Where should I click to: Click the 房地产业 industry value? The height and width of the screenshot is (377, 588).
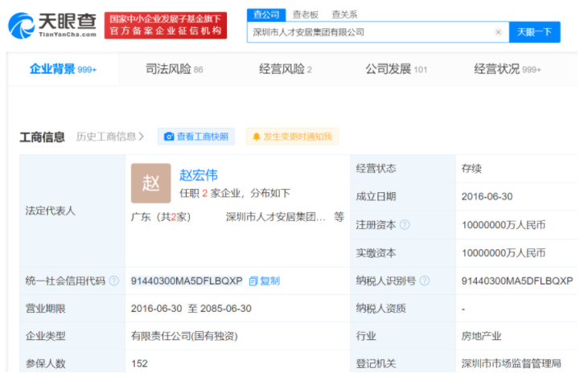click(482, 336)
